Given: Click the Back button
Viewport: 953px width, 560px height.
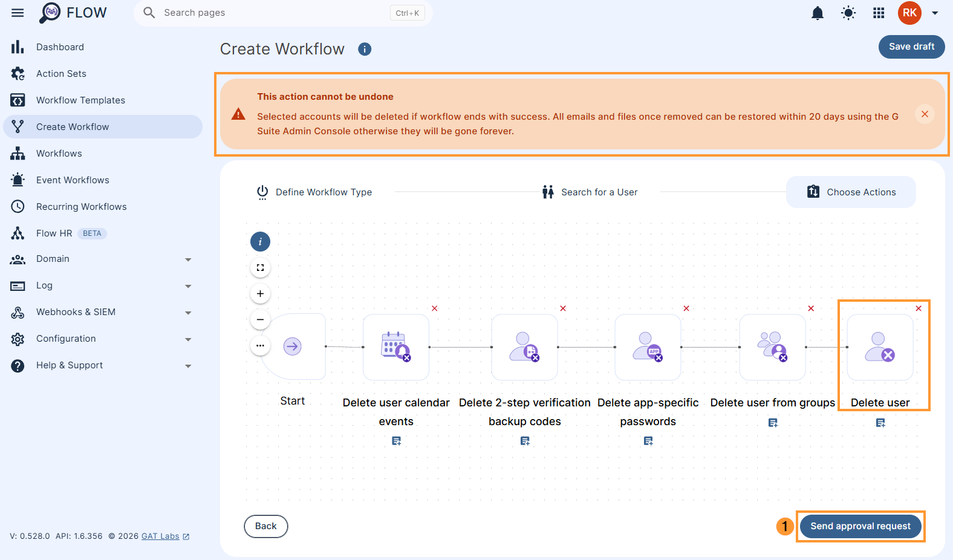Looking at the screenshot, I should click(x=266, y=526).
